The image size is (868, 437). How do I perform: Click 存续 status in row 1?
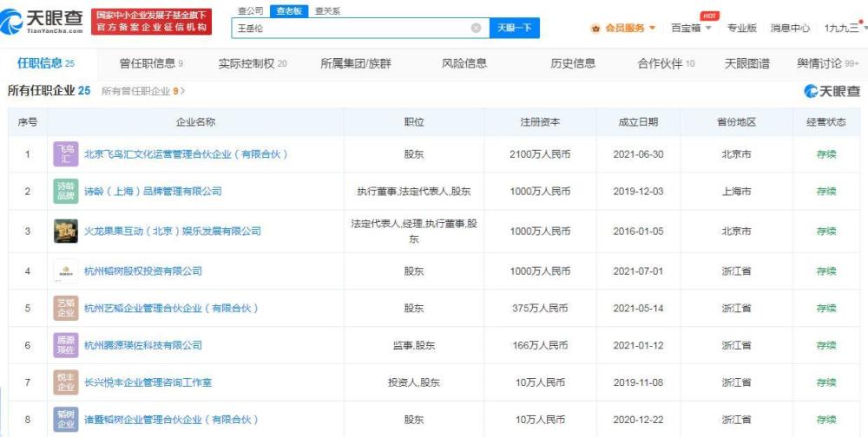point(826,154)
